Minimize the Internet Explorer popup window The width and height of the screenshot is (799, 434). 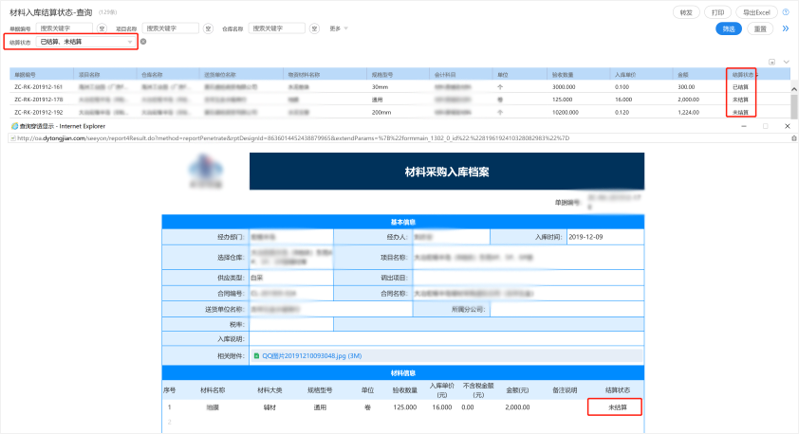[743, 126]
